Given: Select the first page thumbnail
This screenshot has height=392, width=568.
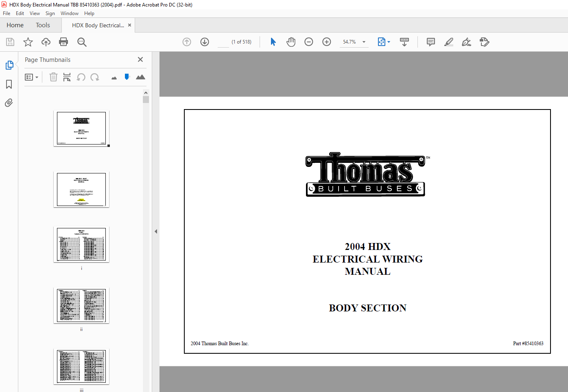Looking at the screenshot, I should [x=81, y=128].
